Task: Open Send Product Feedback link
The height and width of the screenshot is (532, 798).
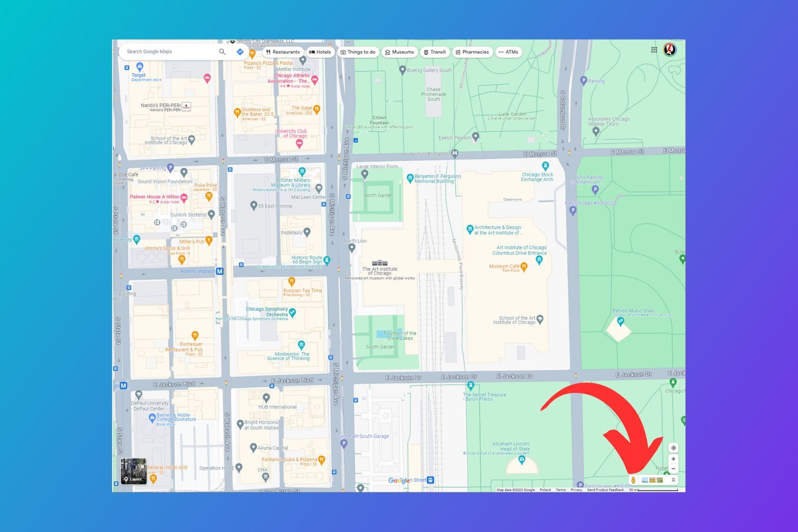Action: (605, 490)
